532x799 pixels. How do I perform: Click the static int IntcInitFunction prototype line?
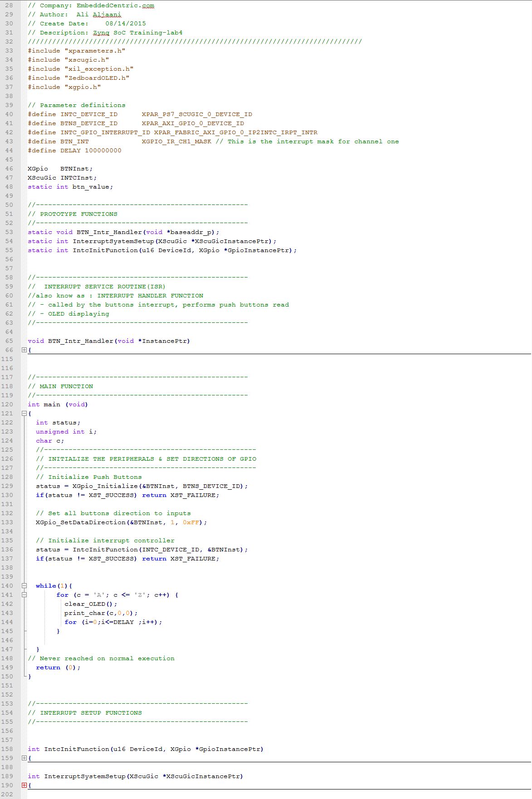162,250
